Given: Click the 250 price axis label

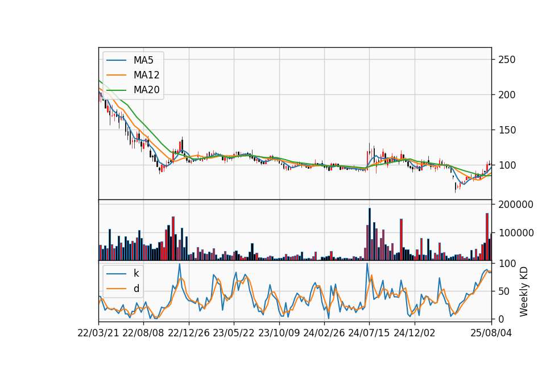Looking at the screenshot, I should click(x=507, y=60).
